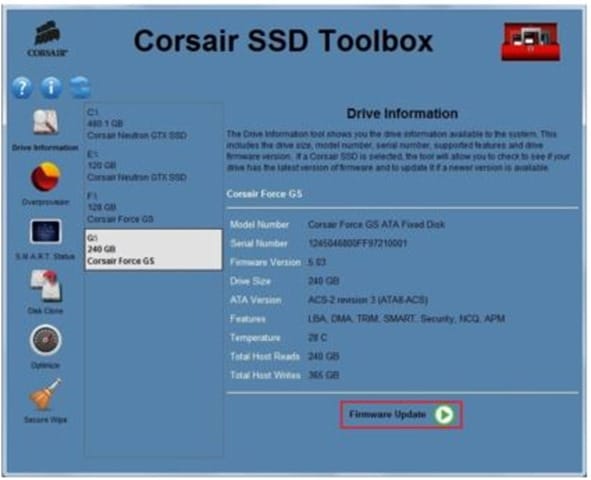Open the help question mark icon

pos(22,87)
